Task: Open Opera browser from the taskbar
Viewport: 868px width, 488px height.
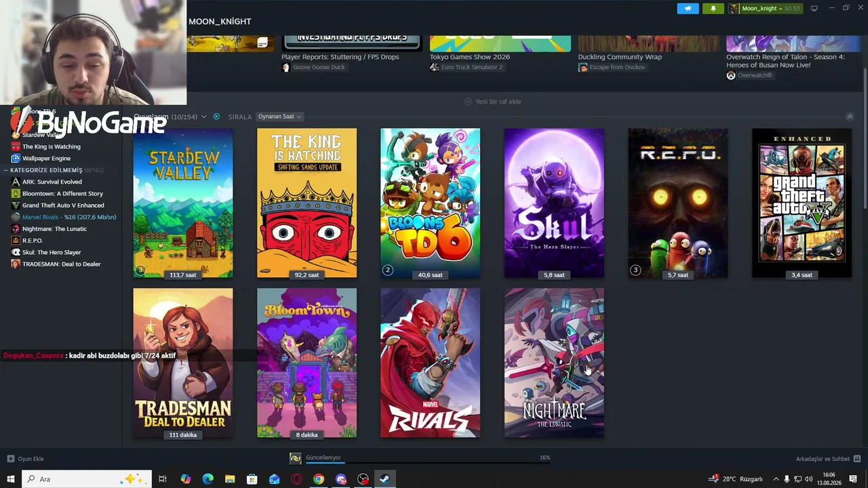Action: (x=296, y=479)
